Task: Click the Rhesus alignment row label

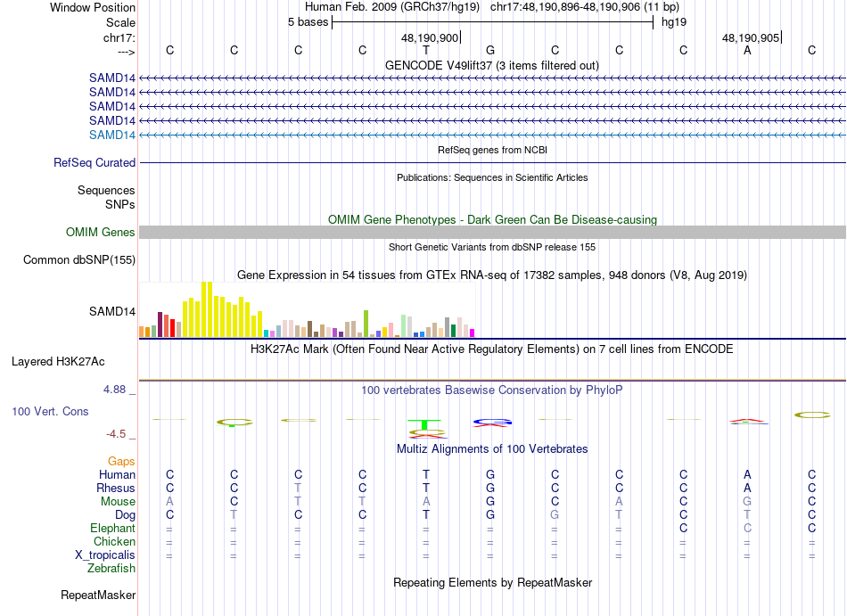Action: point(116,488)
